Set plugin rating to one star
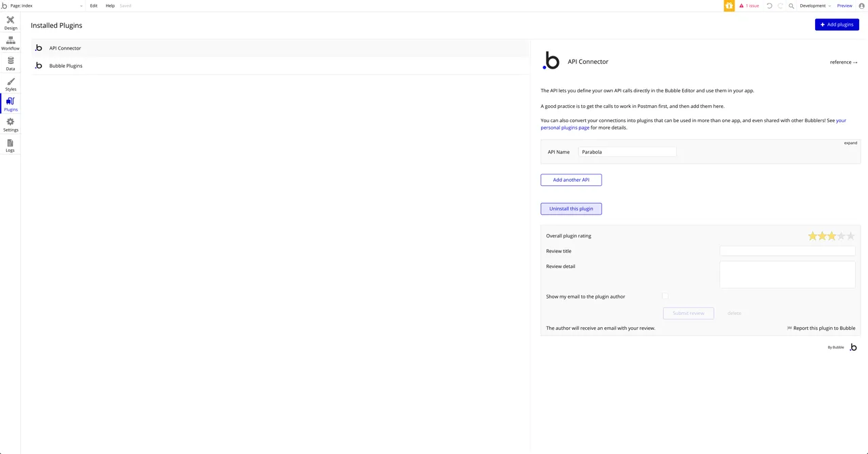The width and height of the screenshot is (868, 454). [812, 236]
